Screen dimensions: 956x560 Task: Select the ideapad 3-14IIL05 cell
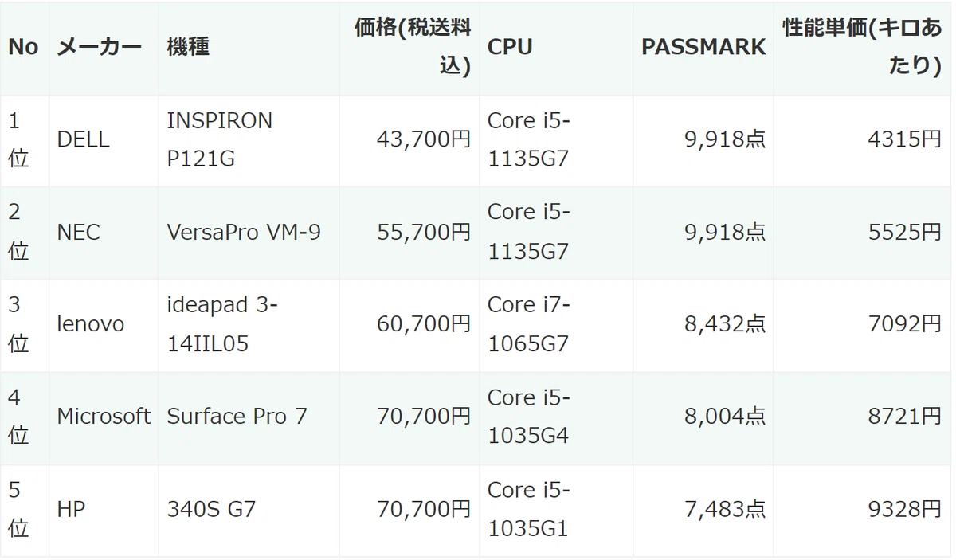[249, 325]
